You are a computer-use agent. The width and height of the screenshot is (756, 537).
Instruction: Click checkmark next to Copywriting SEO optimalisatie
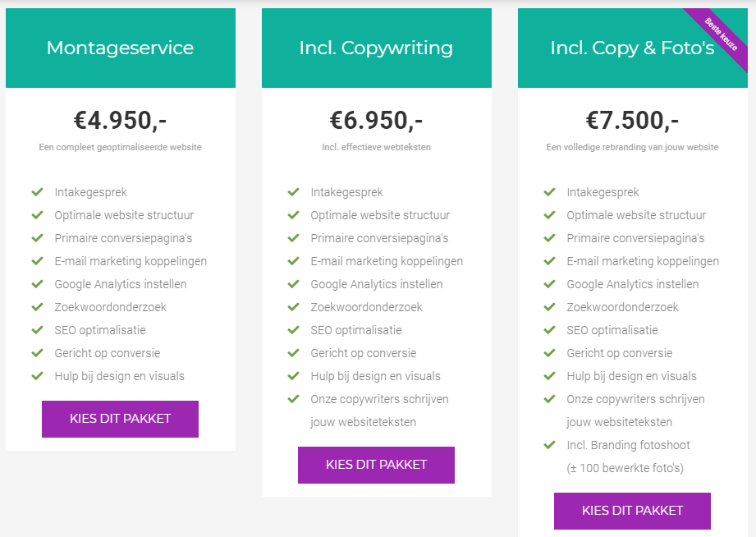[293, 330]
